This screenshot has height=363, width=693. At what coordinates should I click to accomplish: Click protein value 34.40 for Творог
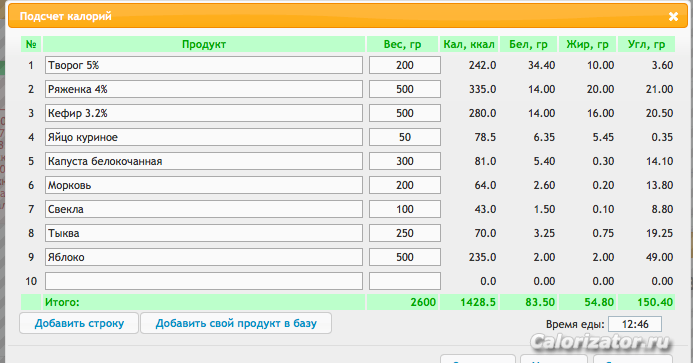tap(541, 65)
